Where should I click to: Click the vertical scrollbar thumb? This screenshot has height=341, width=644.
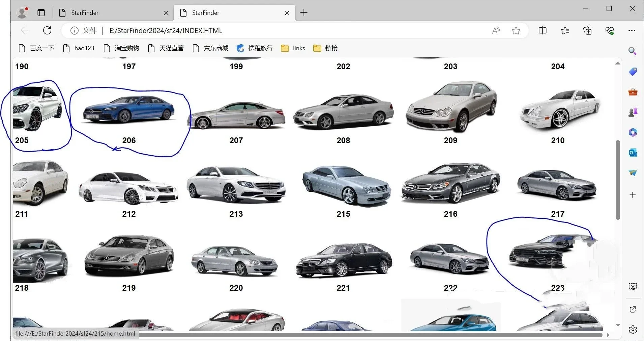click(x=618, y=180)
